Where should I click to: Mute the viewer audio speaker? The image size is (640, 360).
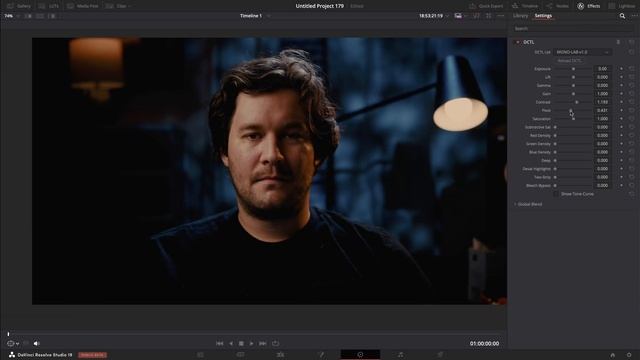[36, 344]
